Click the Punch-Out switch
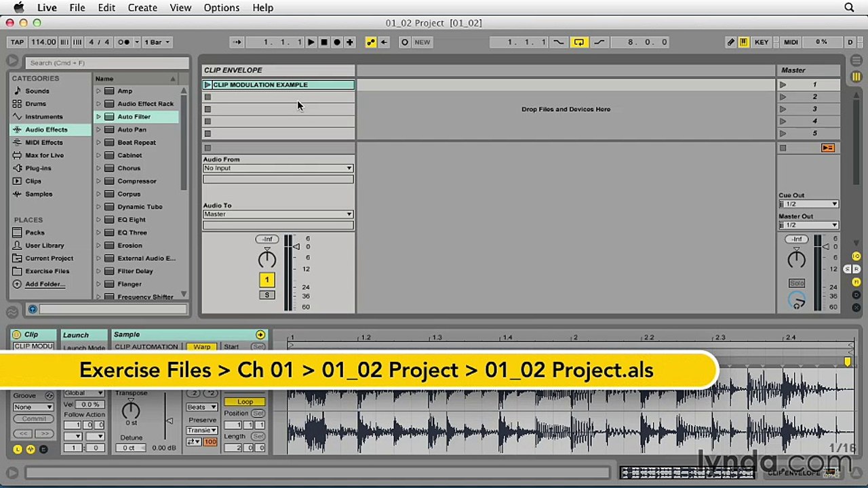The height and width of the screenshot is (488, 868). (x=599, y=42)
